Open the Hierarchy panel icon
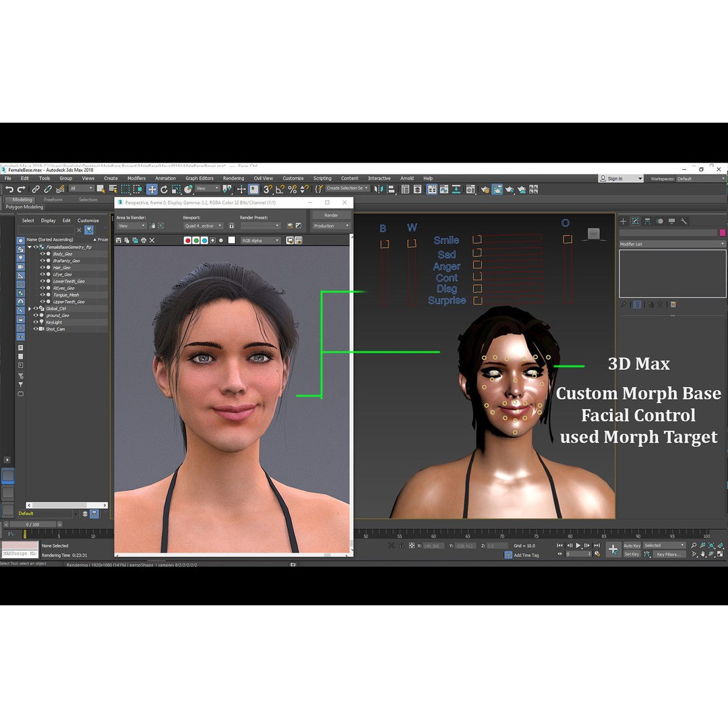The height and width of the screenshot is (728, 728). [647, 221]
